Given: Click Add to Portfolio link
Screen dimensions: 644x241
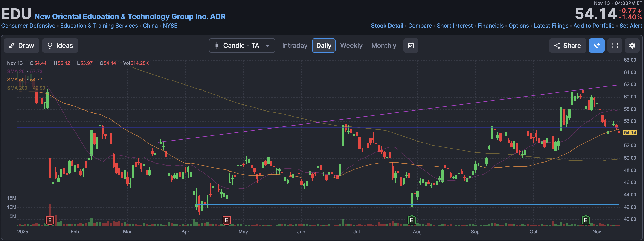Looking at the screenshot, I should tap(594, 26).
